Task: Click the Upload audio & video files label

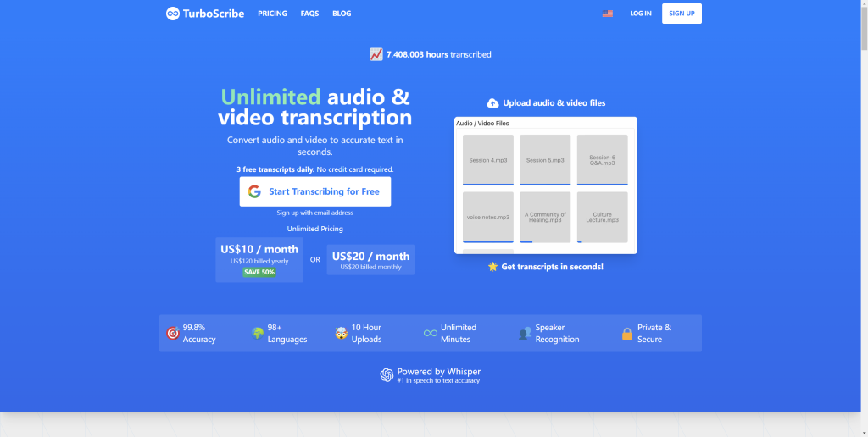Action: (554, 102)
